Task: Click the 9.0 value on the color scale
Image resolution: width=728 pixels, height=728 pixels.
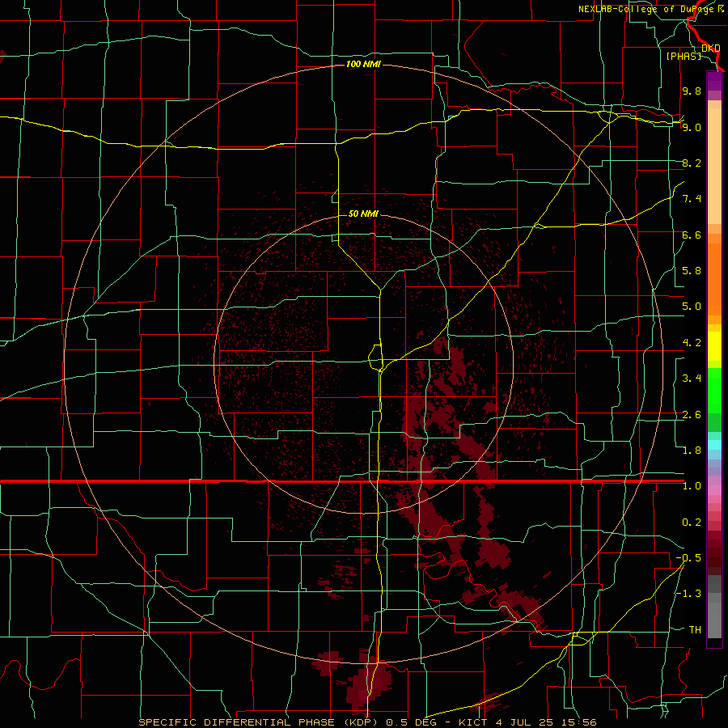Action: point(692,127)
